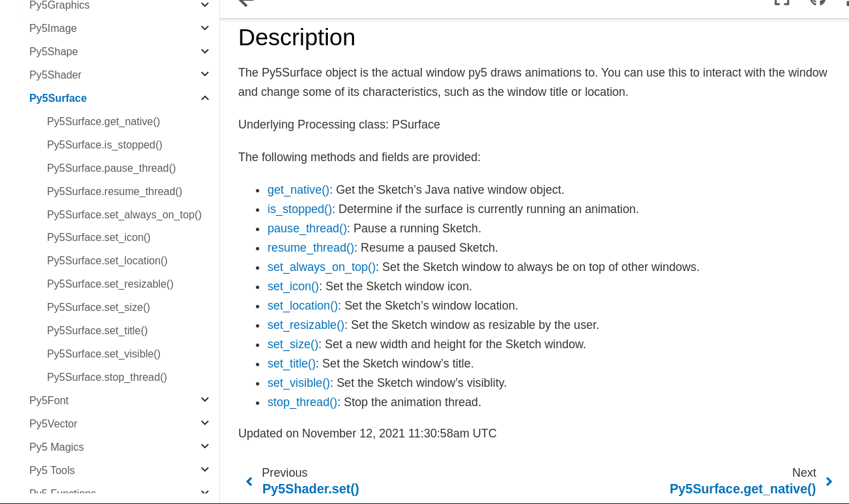Select Py5Surface.set_icon() in the sidebar
Viewport: 849px width, 504px height.
click(x=99, y=237)
